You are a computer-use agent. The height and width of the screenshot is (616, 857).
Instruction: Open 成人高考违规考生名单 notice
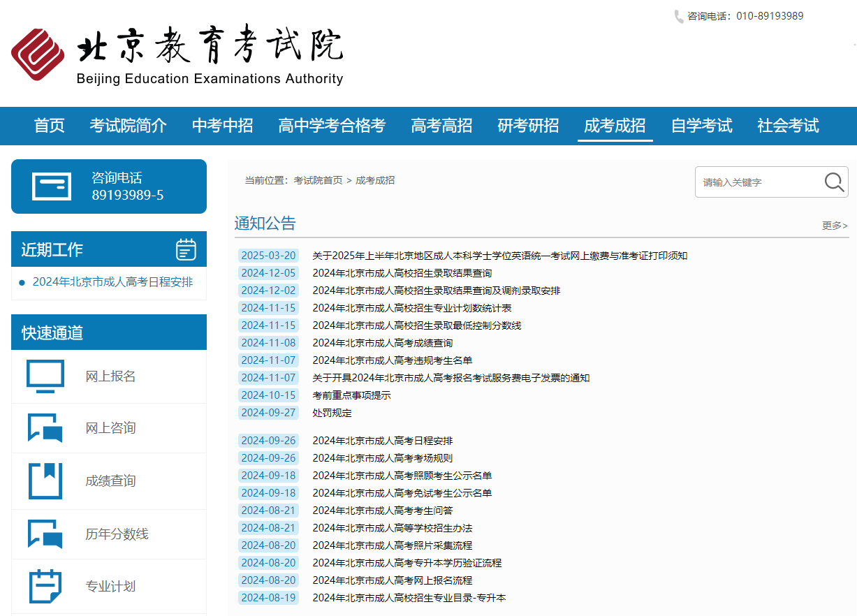[393, 360]
